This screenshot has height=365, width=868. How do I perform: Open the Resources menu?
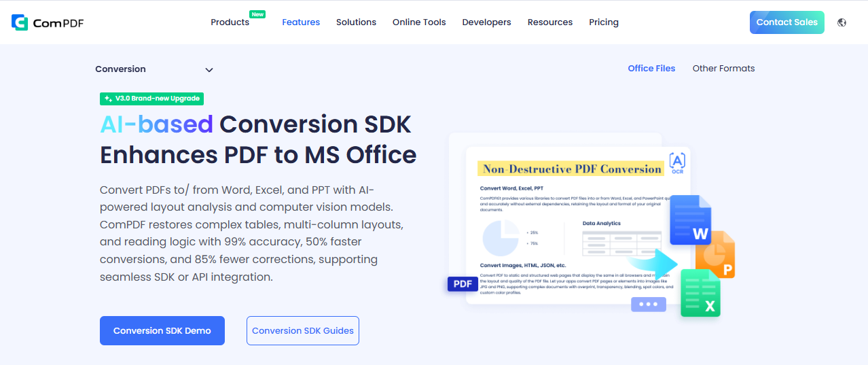(x=550, y=22)
